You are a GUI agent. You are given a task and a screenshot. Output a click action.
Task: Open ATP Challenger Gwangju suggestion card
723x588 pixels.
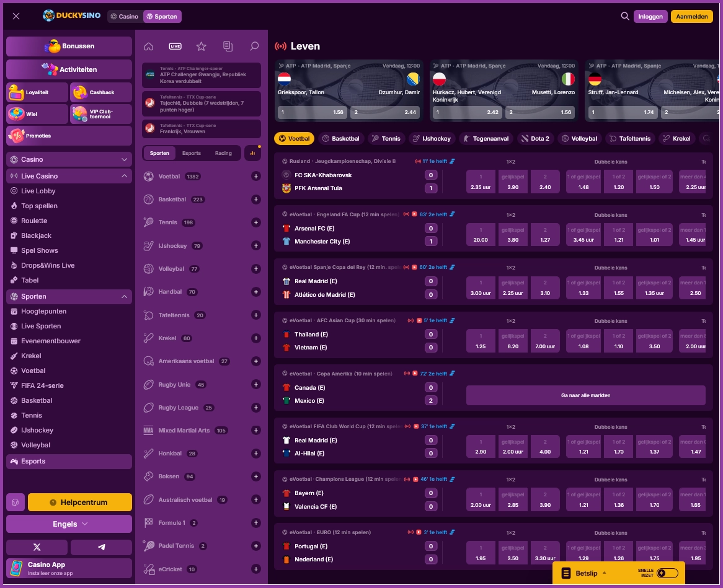point(202,75)
